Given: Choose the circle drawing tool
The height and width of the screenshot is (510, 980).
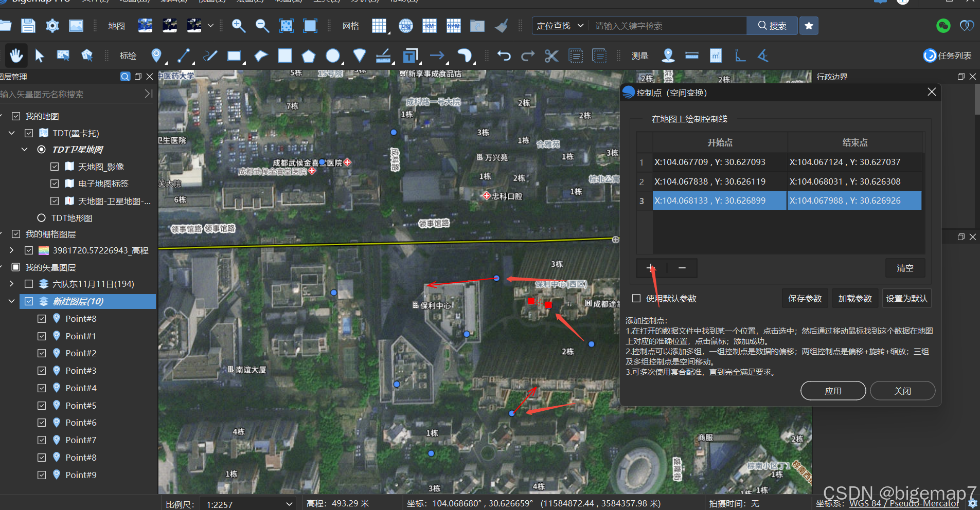Looking at the screenshot, I should click(x=333, y=56).
